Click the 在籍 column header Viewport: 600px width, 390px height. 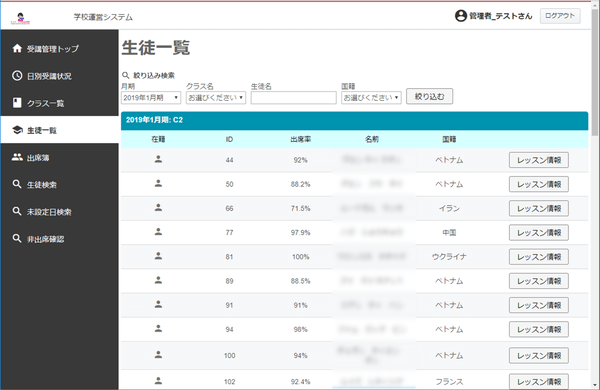coord(158,139)
